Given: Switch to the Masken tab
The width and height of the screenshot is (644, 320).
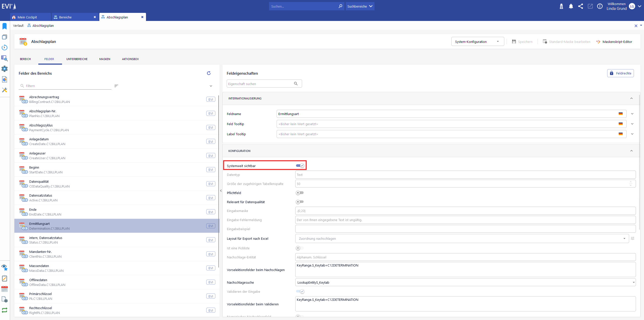Looking at the screenshot, I should [105, 59].
